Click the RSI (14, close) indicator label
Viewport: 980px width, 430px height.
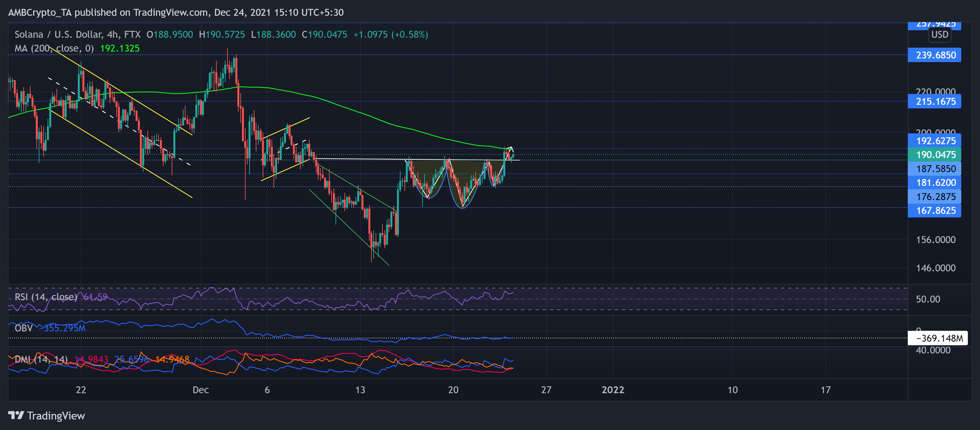(x=46, y=297)
